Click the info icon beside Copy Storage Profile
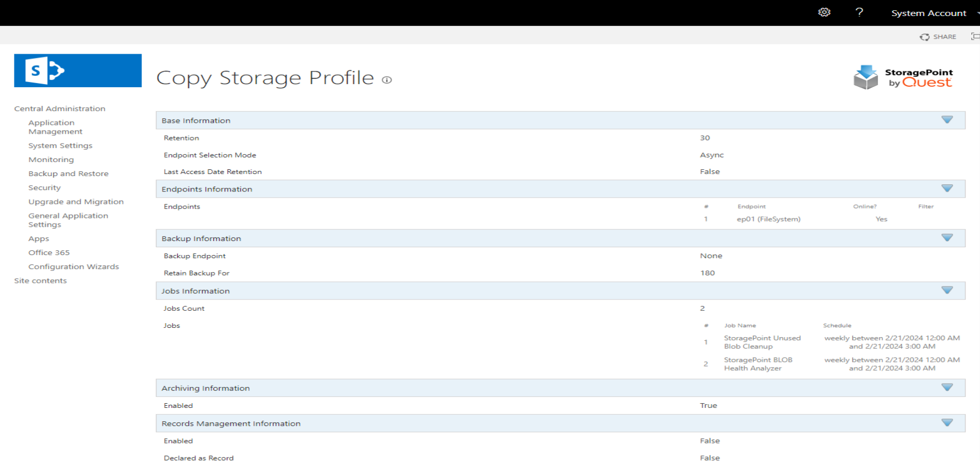The width and height of the screenshot is (980, 461). pos(387,80)
